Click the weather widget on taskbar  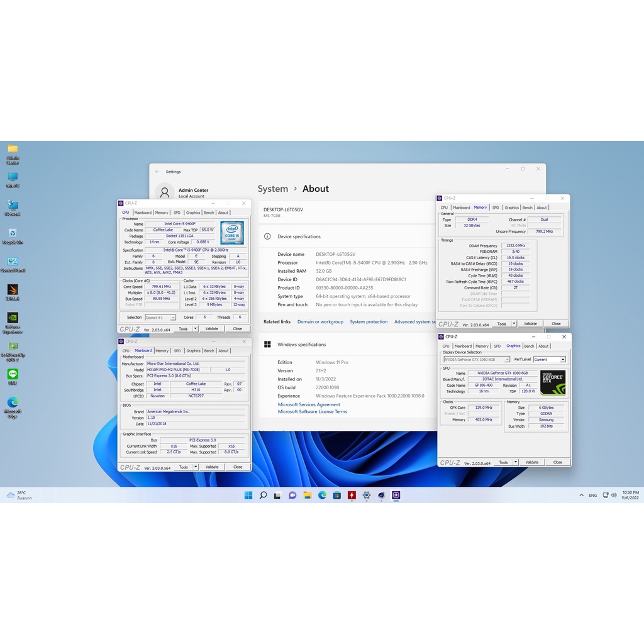[19, 495]
